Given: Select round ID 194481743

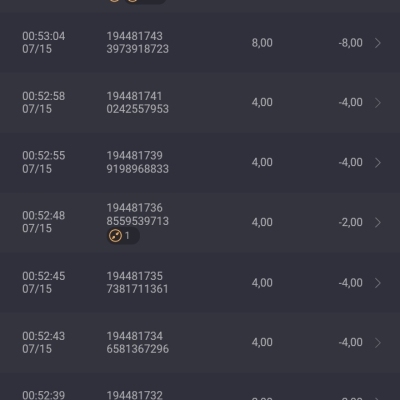Looking at the screenshot, I should click(x=134, y=36).
